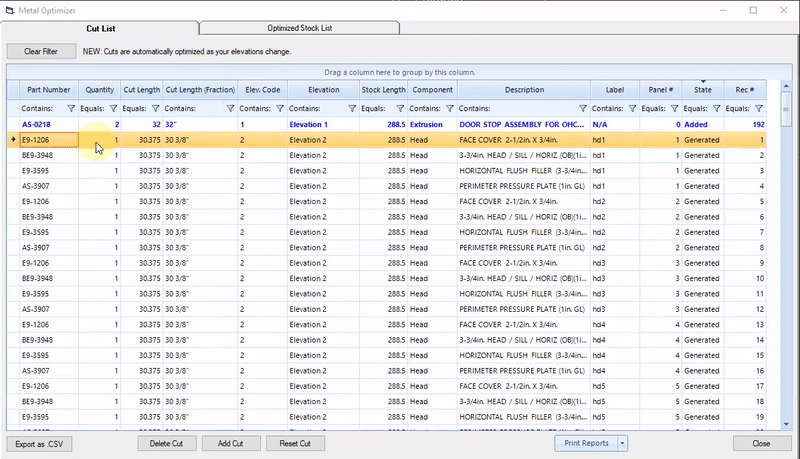Click the Stock Length 288.5 cell in Rec 10 row
This screenshot has height=459, width=800.
click(x=383, y=278)
